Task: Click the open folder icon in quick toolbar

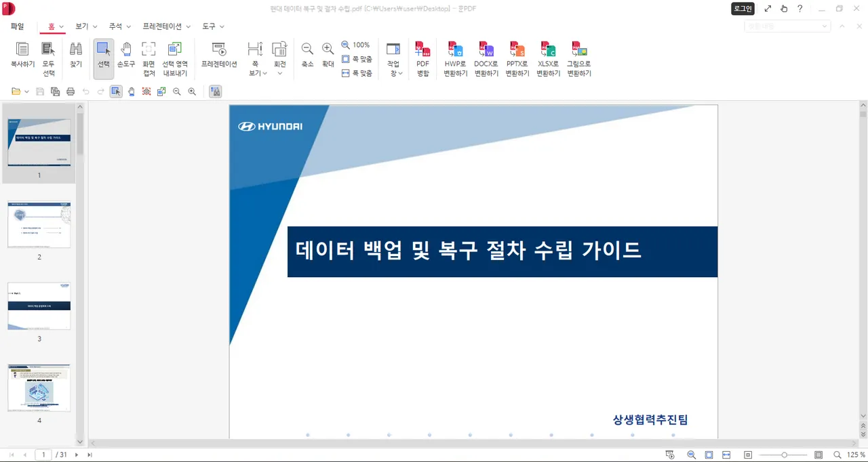Action: coord(16,91)
